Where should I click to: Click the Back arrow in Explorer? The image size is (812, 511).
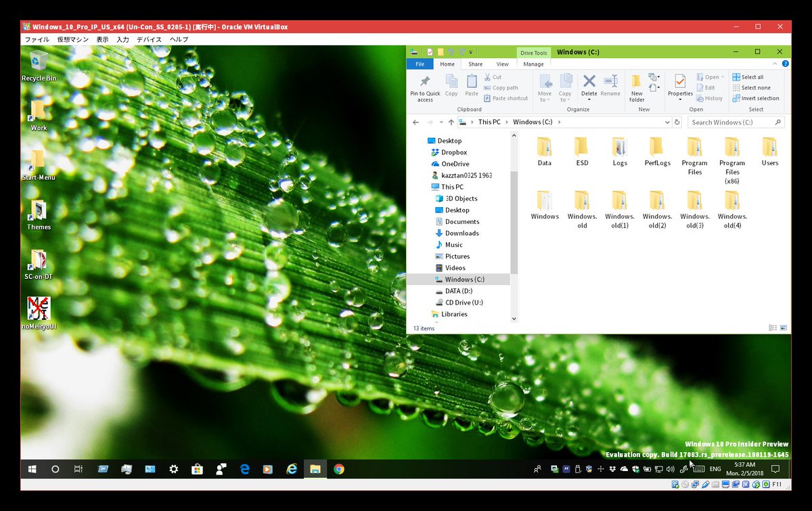(x=415, y=123)
